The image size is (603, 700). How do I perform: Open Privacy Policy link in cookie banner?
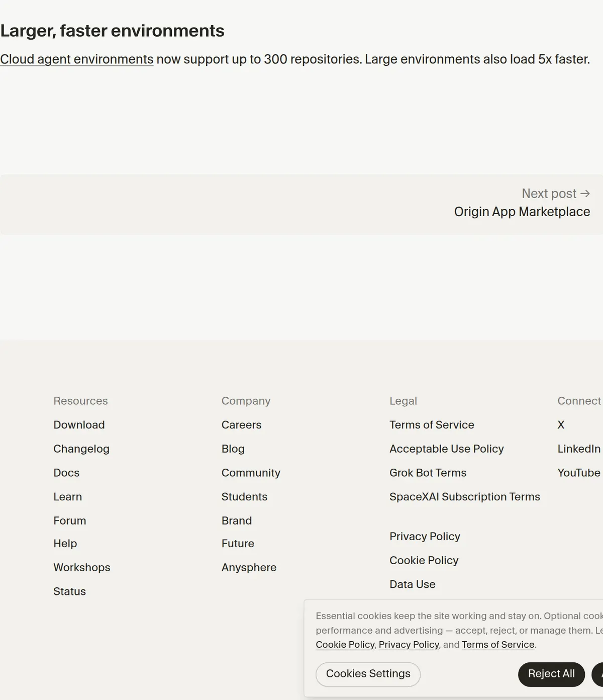click(409, 645)
